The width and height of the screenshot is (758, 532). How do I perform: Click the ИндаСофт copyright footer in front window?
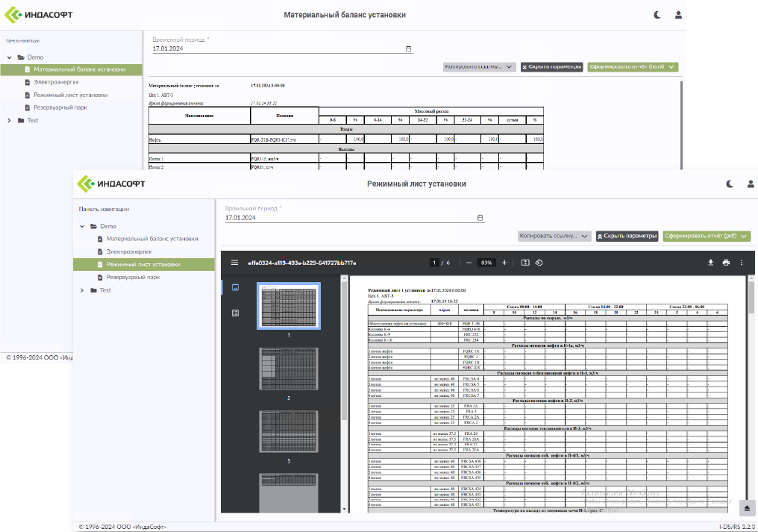click(x=122, y=527)
